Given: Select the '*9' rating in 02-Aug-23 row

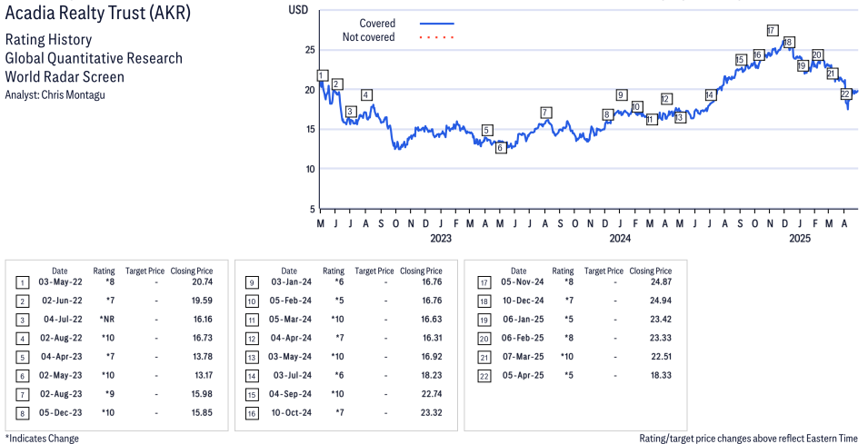Looking at the screenshot, I should 109,394.
